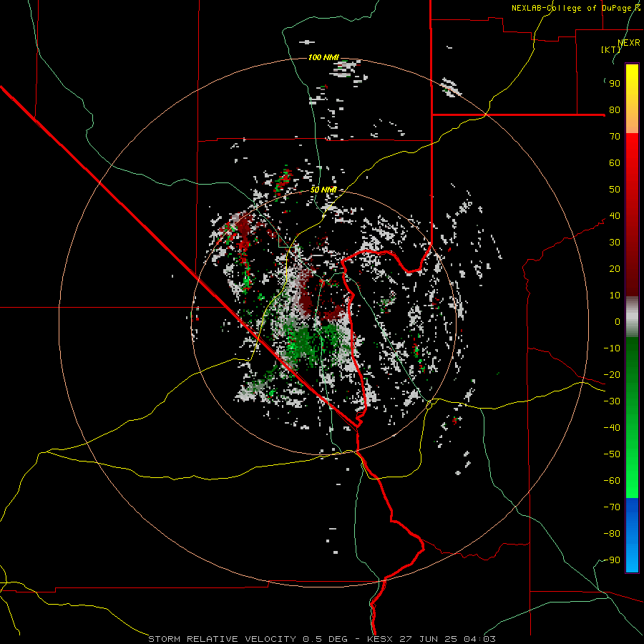Click the "0" value on velocity scale
Image resolution: width=644 pixels, height=644 pixels.
[618, 322]
